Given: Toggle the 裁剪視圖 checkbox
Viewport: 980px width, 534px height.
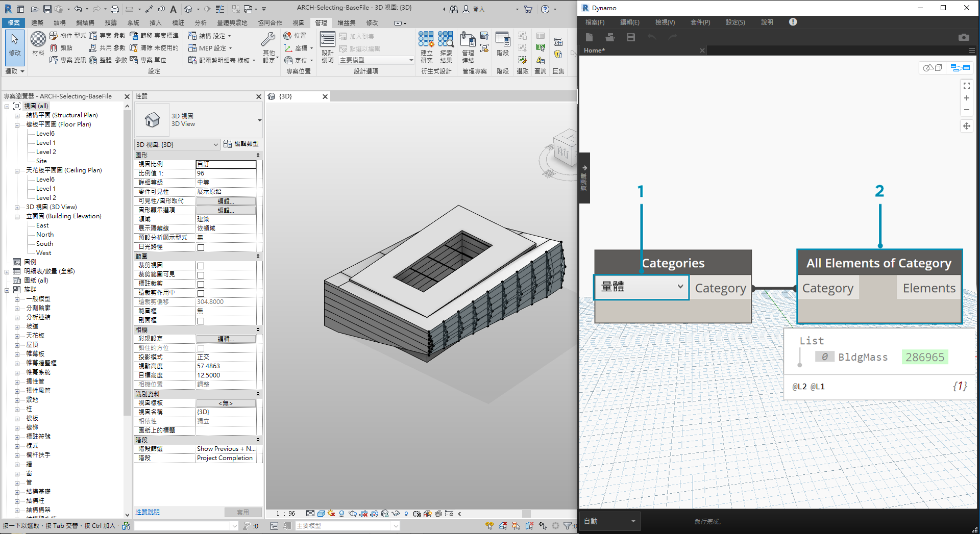Looking at the screenshot, I should (x=201, y=266).
